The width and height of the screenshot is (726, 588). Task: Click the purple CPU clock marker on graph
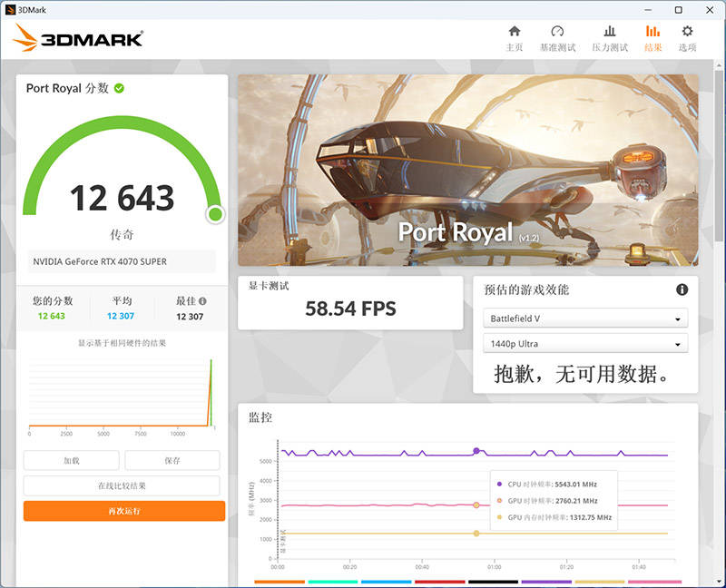click(x=476, y=451)
